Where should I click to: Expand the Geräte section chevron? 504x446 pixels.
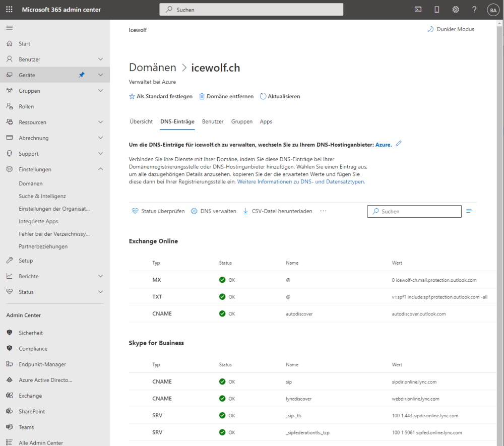coord(101,75)
